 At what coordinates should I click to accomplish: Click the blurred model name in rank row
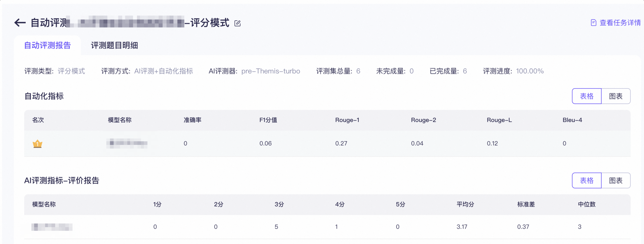127,143
